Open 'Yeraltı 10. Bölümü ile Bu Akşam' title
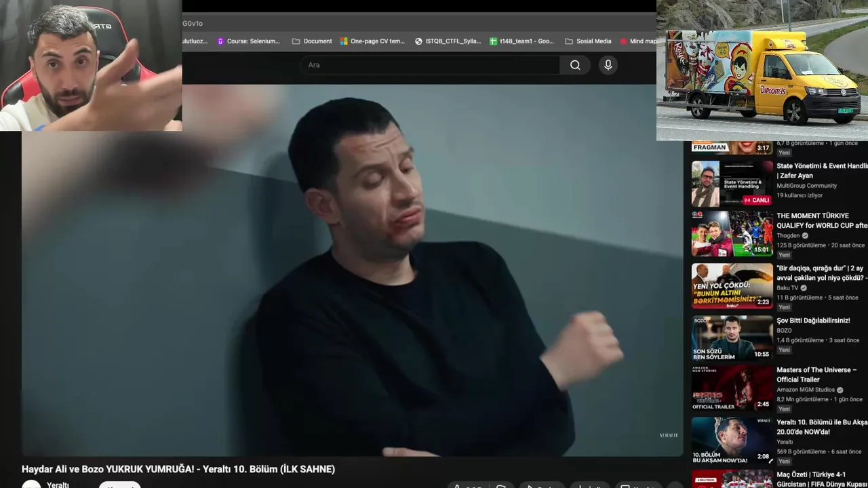 point(822,427)
